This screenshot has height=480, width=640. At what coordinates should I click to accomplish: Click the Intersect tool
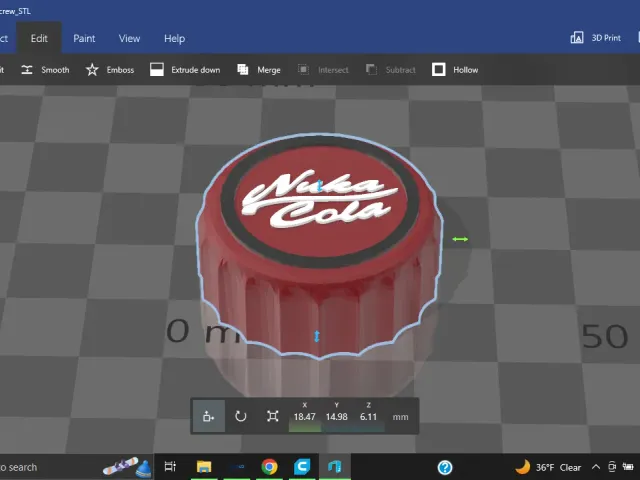point(323,70)
